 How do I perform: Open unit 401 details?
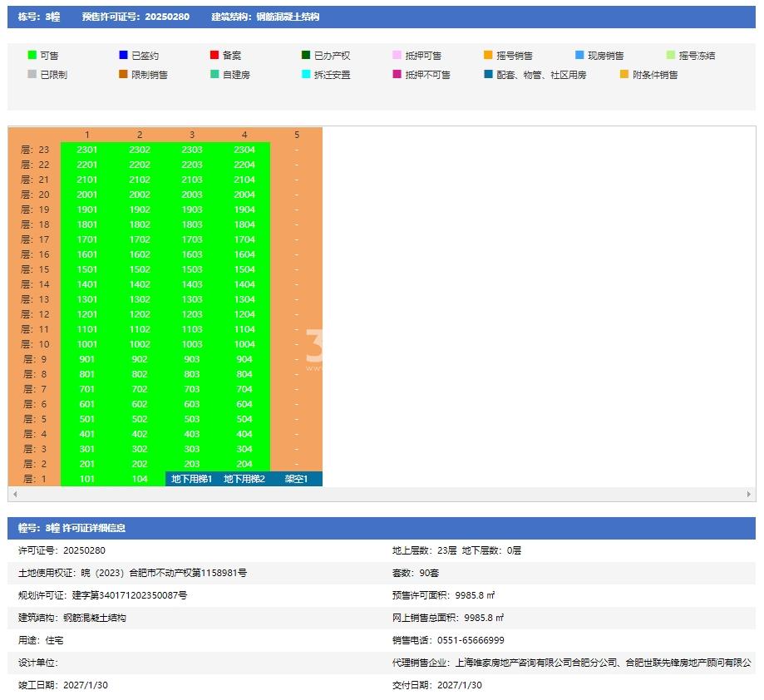click(86, 434)
